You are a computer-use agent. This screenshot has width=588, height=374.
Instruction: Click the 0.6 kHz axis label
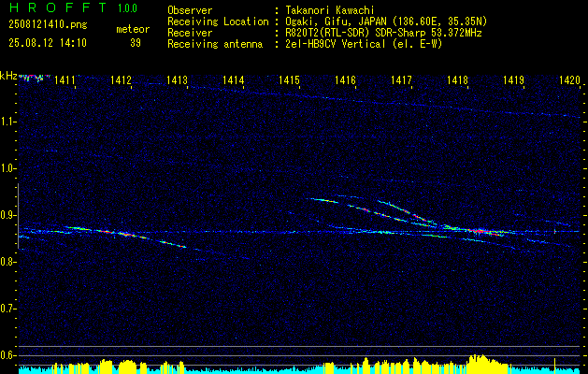point(7,355)
